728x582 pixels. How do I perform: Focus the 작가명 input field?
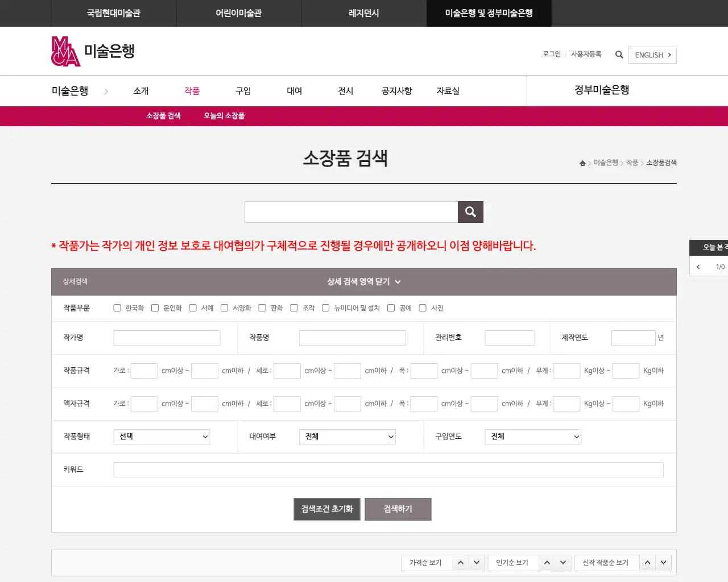click(167, 338)
